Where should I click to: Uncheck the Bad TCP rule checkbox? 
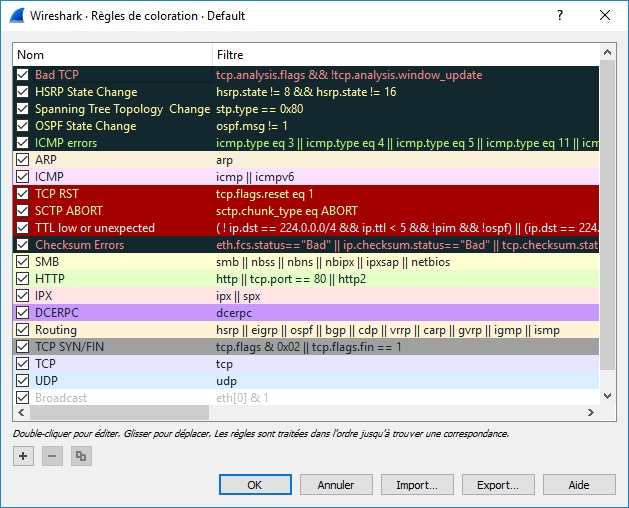tap(22, 75)
